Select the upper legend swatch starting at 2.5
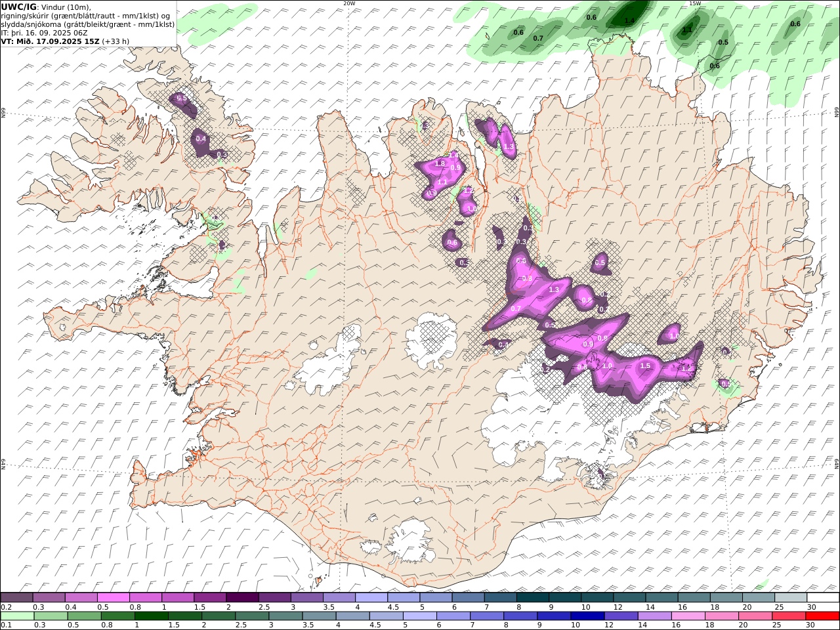The height and width of the screenshot is (630, 840). 274,598
